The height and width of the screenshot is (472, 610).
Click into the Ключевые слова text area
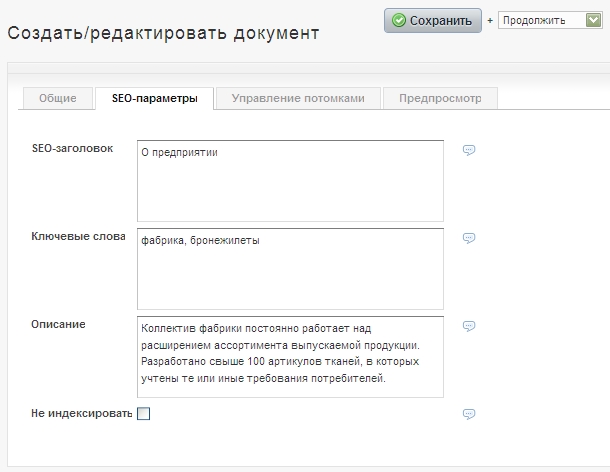(x=290, y=268)
